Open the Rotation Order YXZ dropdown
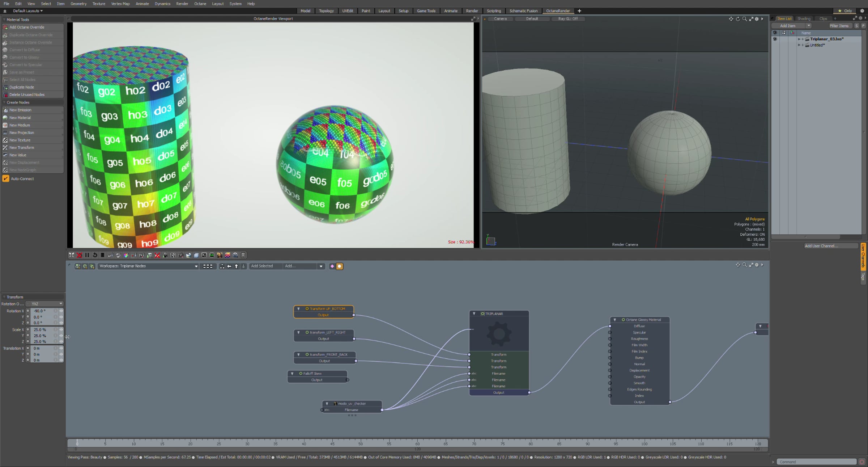The height and width of the screenshot is (467, 868). click(45, 304)
